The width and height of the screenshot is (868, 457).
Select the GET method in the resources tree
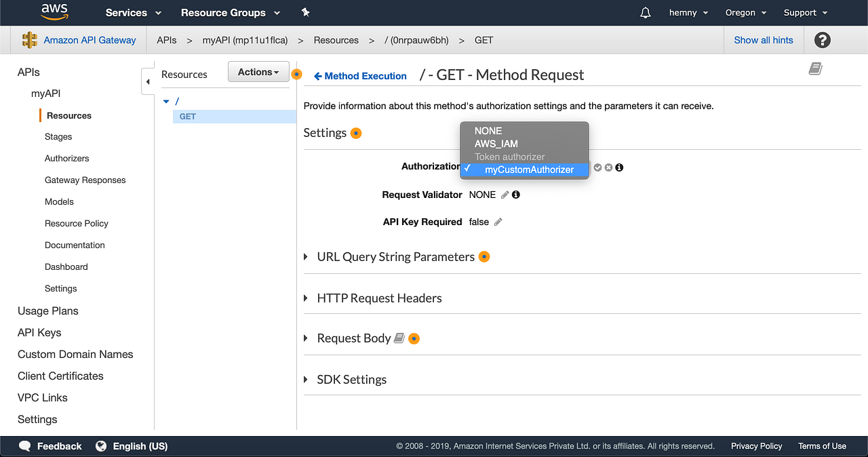[x=187, y=116]
